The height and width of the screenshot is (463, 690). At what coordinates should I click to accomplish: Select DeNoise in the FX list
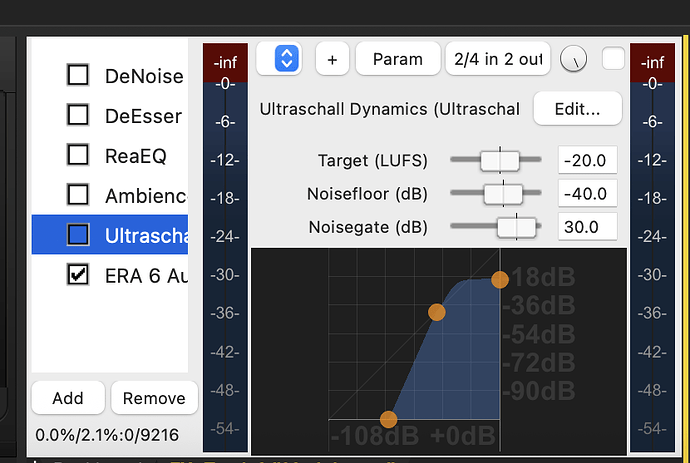click(144, 77)
